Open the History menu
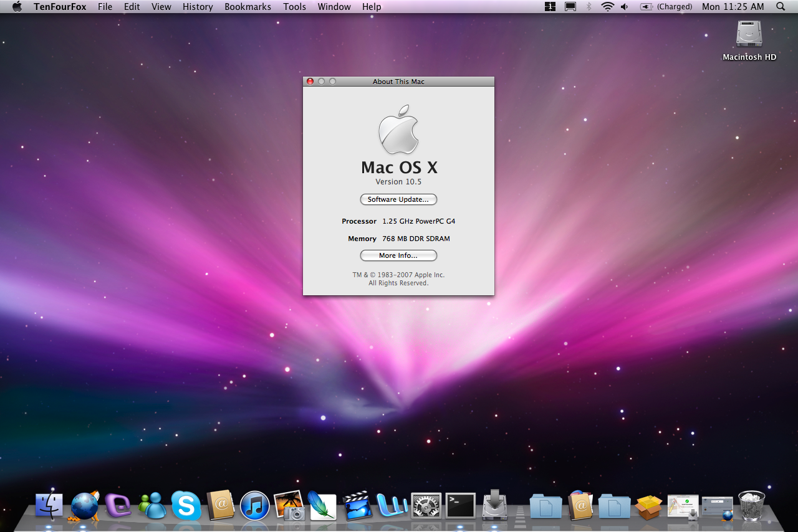Image resolution: width=798 pixels, height=532 pixels. [198, 6]
